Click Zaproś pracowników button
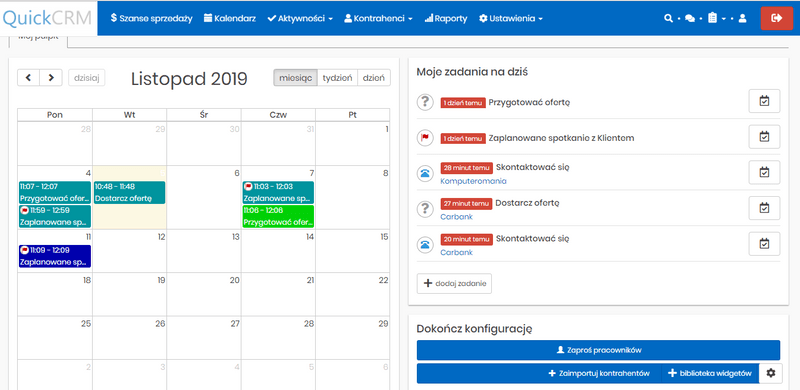Image resolution: width=800 pixels, height=390 pixels. (598, 350)
